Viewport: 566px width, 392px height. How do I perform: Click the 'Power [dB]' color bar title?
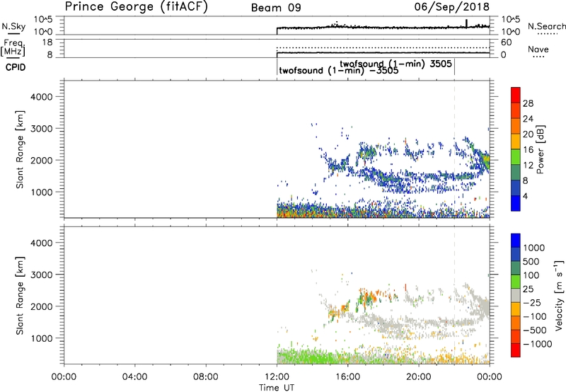tap(540, 149)
